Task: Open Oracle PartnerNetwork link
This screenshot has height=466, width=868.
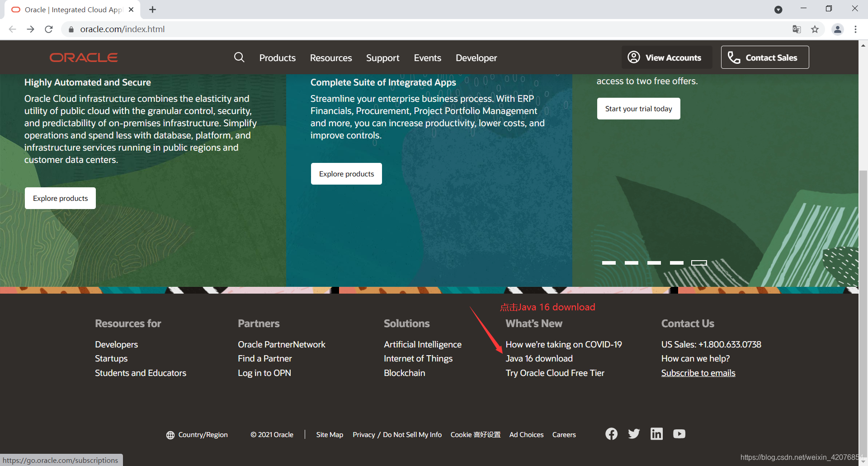Action: [282, 345]
